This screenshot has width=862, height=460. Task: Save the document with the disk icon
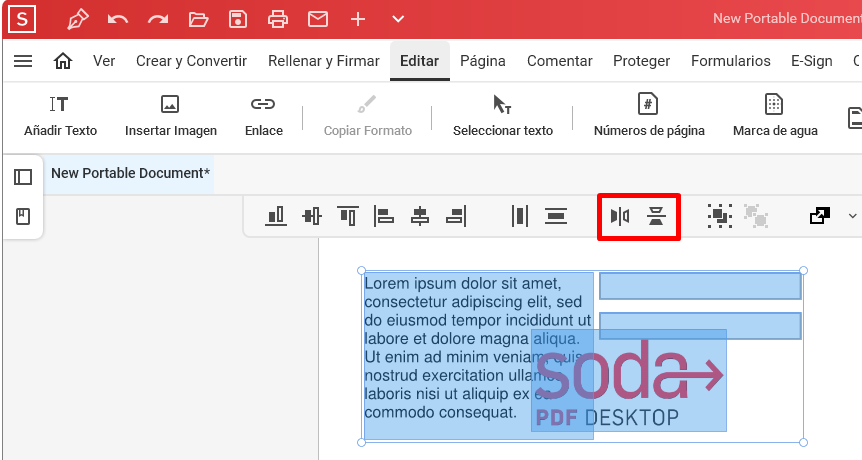[x=237, y=19]
